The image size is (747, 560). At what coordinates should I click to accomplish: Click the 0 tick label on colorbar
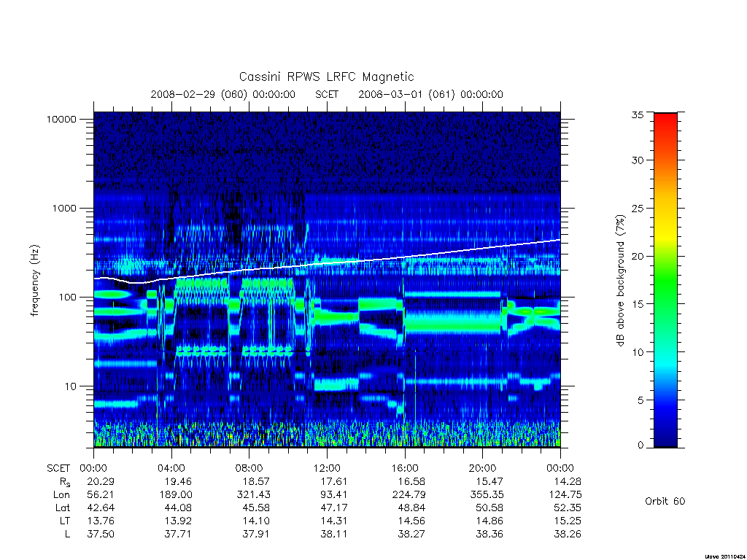(640, 446)
